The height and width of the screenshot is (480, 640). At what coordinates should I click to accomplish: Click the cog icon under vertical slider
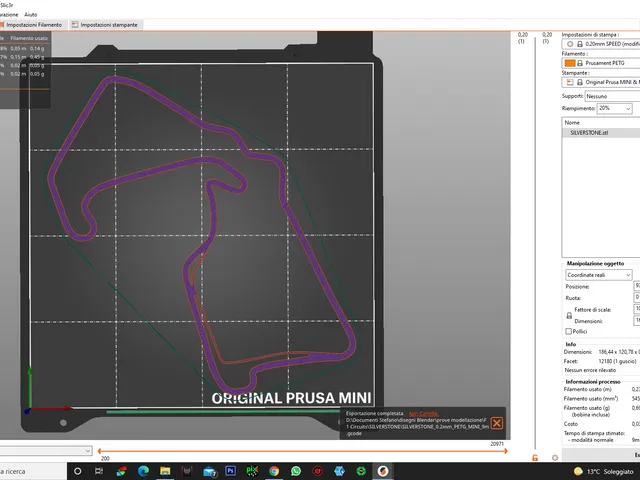[x=555, y=458]
